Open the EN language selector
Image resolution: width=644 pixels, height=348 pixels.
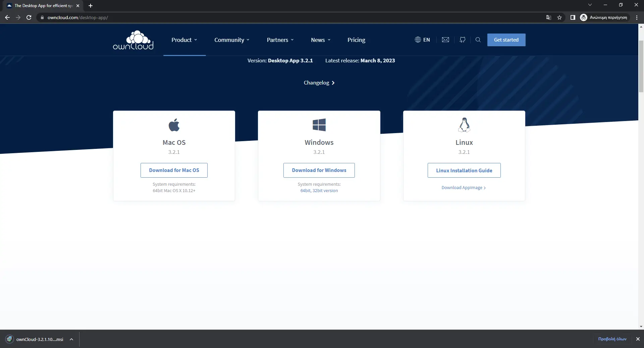tap(422, 40)
